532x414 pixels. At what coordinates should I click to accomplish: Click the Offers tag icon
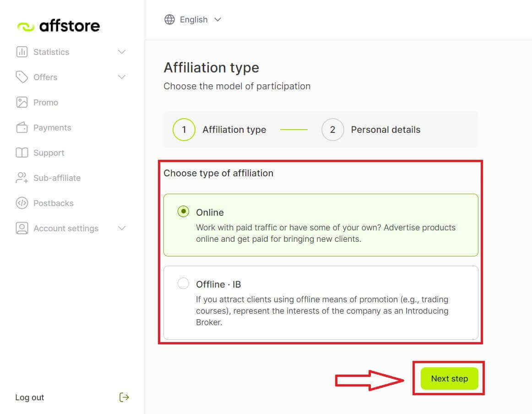coord(22,77)
